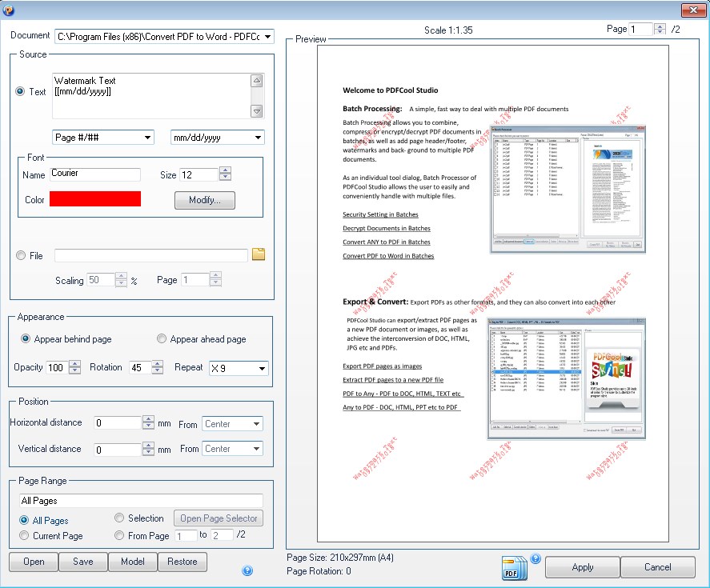Screen dimensions: 710x588
Task: Click the preview Page stepper arrows
Action: (660, 30)
